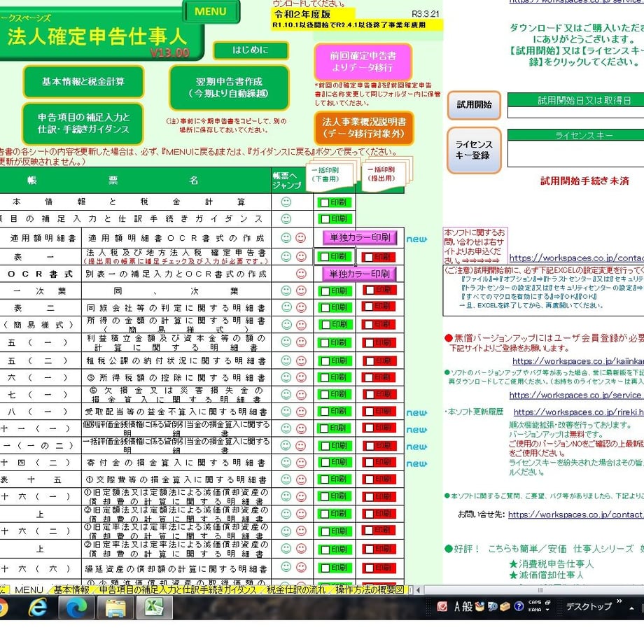
Task: Click 単独カラー印刷 for 別表一の補足入力 row
Action: pyautogui.click(x=360, y=274)
